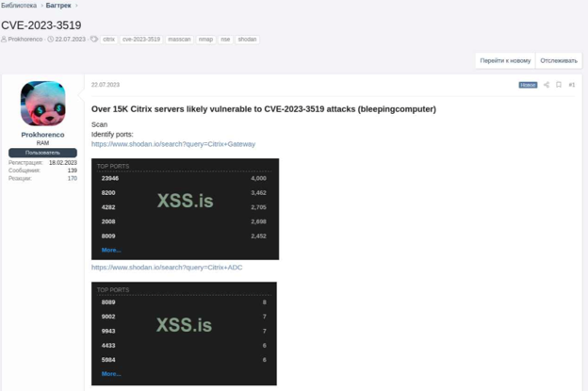
Task: Click the #1 post number link
Action: 571,85
